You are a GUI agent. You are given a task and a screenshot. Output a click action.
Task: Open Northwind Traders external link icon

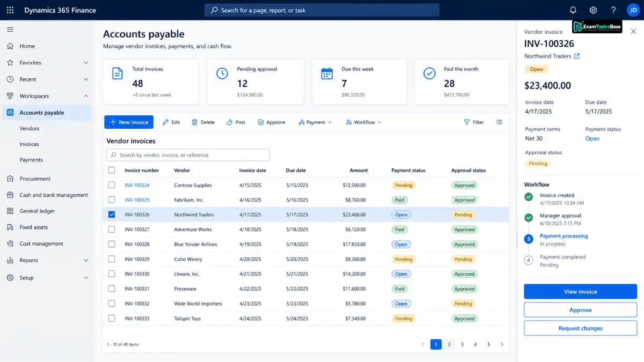[x=577, y=56]
